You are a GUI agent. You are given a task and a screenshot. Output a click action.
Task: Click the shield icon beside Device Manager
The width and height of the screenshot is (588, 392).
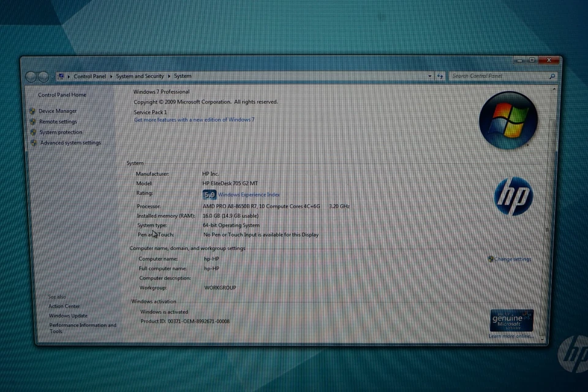pos(32,111)
